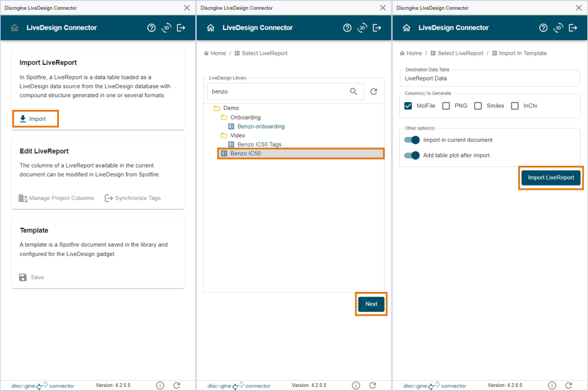
Task: Click Template heading in left window
Action: pyautogui.click(x=34, y=230)
